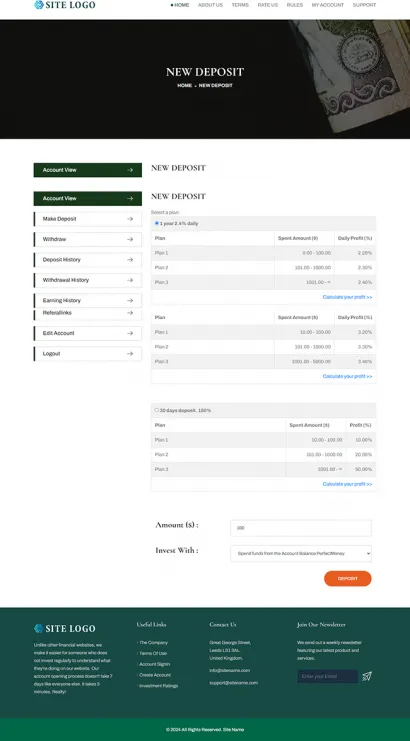This screenshot has height=741, width=410.
Task: Click the '3.20%' daily profit cell
Action: [x=355, y=332]
